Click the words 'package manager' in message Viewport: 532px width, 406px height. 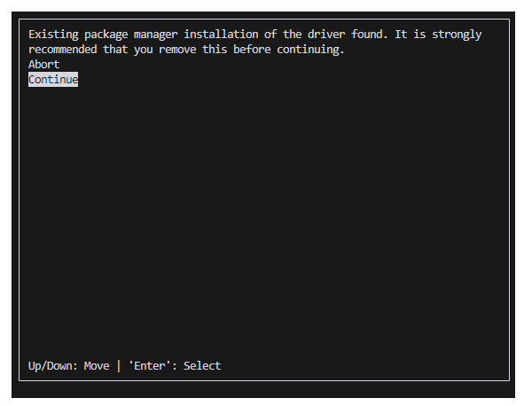click(131, 35)
